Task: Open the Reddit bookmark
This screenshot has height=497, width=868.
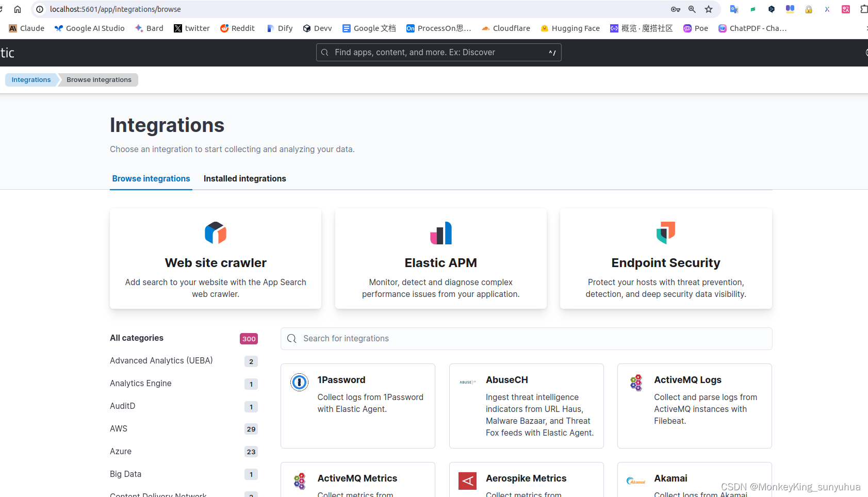Action: 237,28
